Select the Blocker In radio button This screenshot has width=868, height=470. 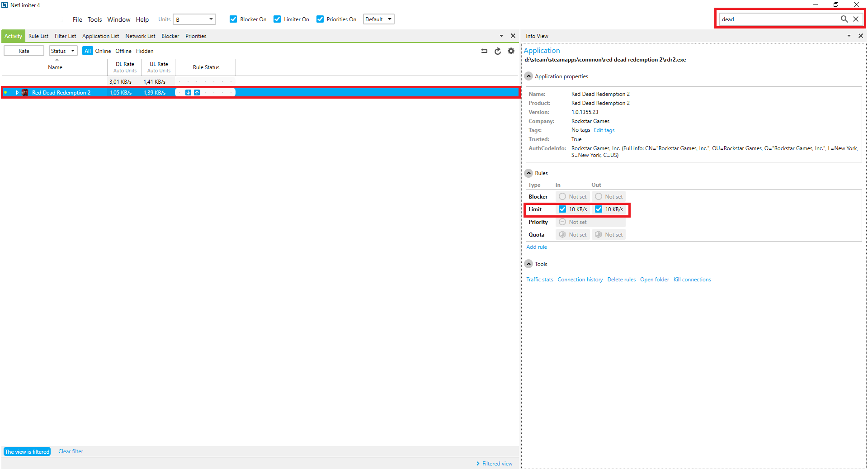point(562,197)
